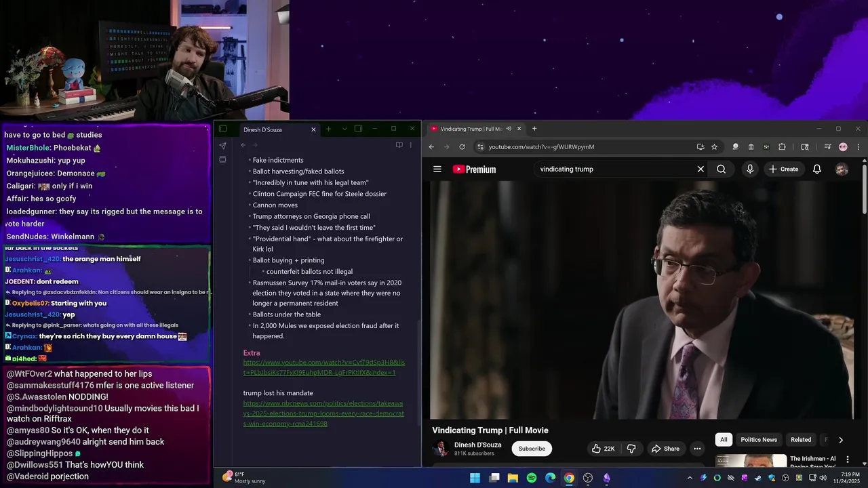Toggle Obsidian reading view book icon
Viewport: 868px width, 488px height.
point(399,145)
